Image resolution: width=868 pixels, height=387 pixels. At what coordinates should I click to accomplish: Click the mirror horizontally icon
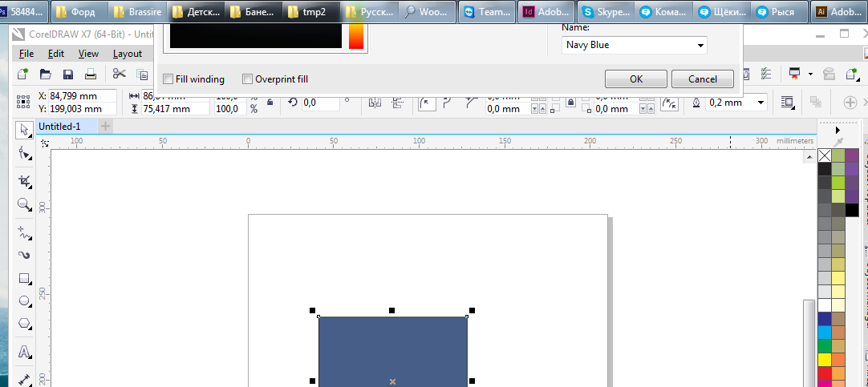coord(375,103)
